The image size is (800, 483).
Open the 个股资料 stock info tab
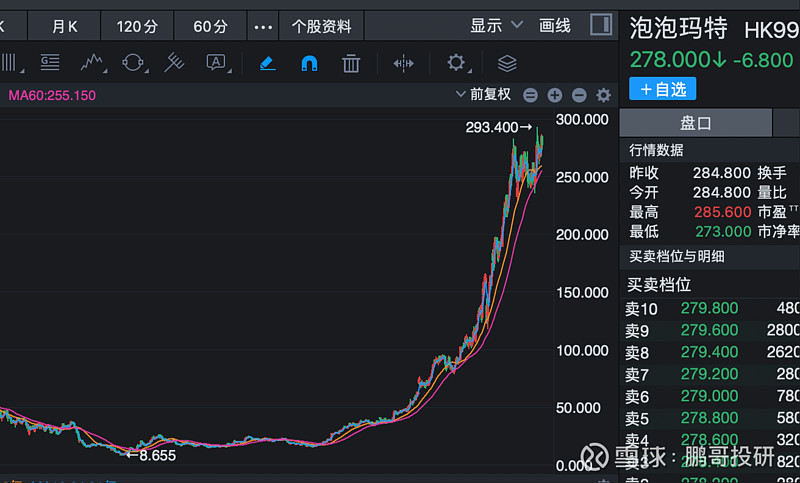pyautogui.click(x=321, y=26)
